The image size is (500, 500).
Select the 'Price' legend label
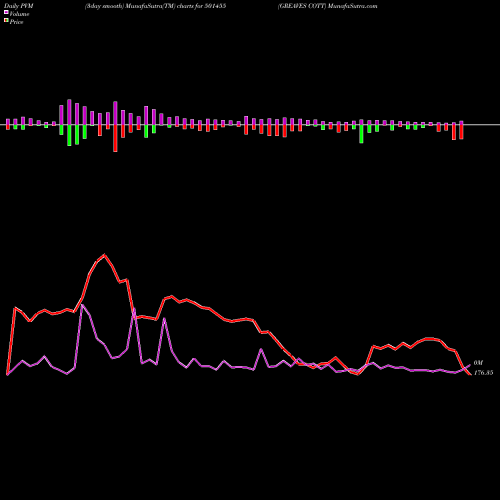16,22
